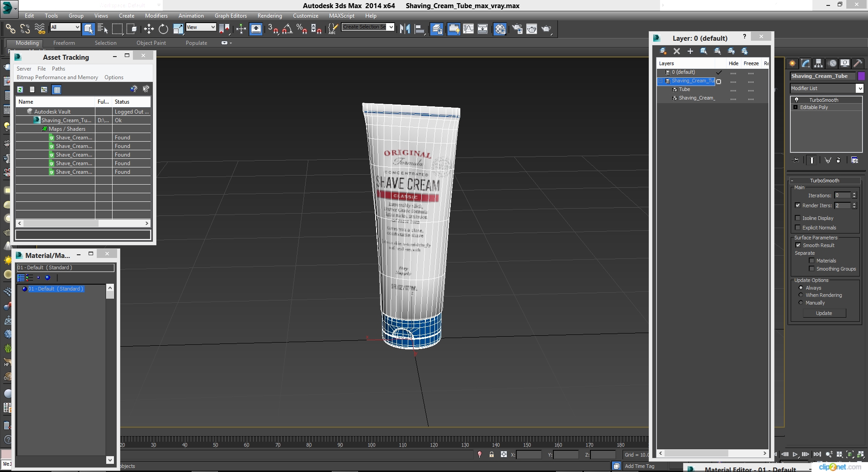Viewport: 868px width, 472px height.
Task: Collapse the TurboSmooth rollout header
Action: (x=825, y=180)
